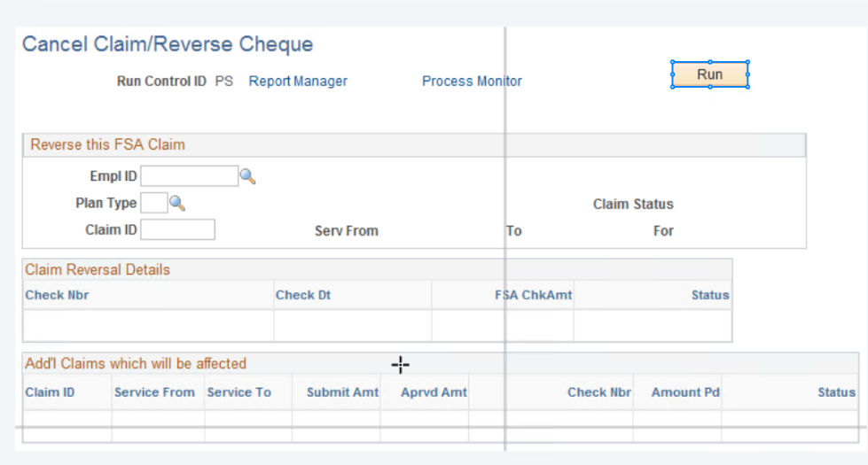The height and width of the screenshot is (465, 868).
Task: Click the Empl ID lookup magnifier icon
Action: [247, 176]
